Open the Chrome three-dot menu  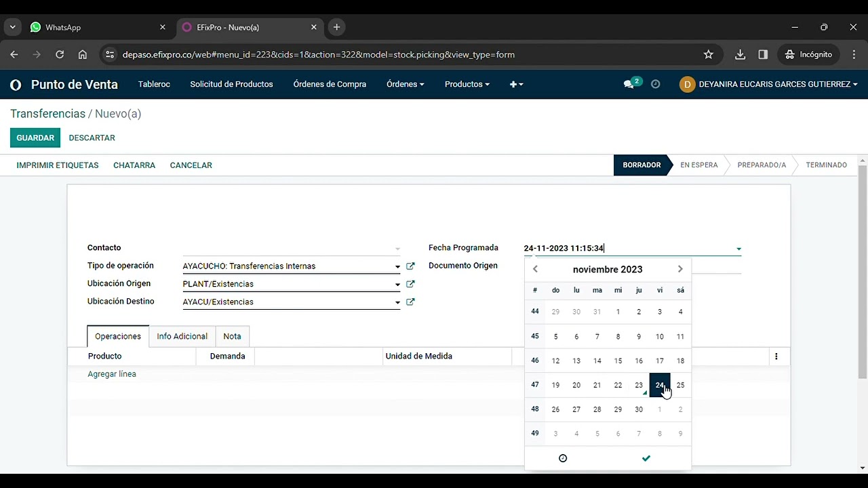pos(854,54)
